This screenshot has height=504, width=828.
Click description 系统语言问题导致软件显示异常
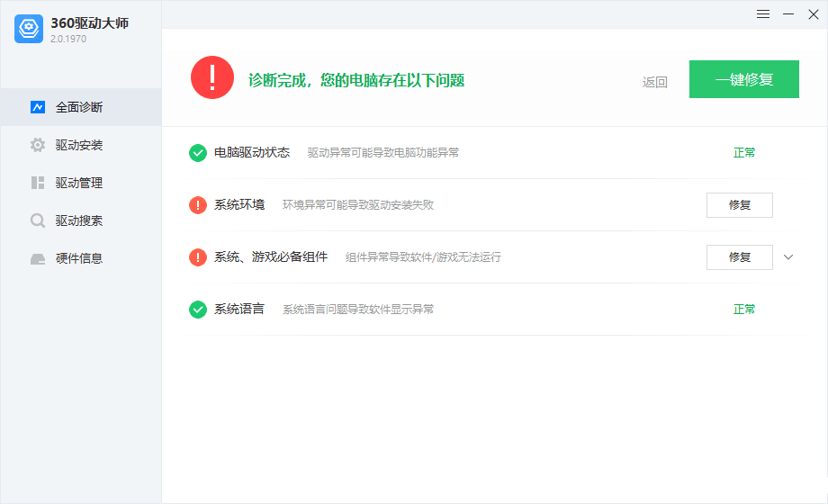pyautogui.click(x=358, y=310)
